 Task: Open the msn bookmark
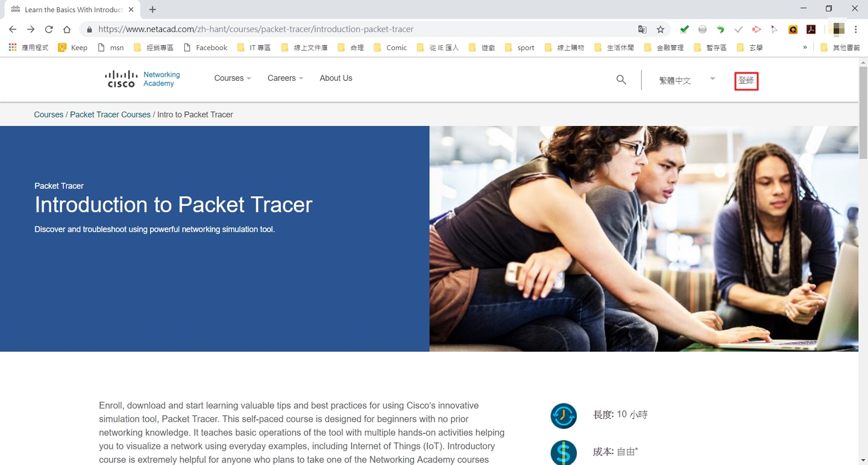[111, 48]
